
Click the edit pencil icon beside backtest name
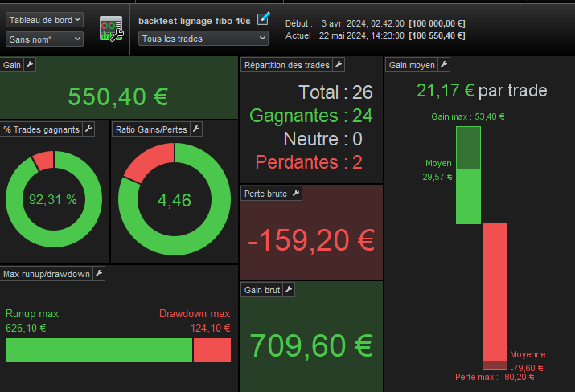[x=263, y=18]
